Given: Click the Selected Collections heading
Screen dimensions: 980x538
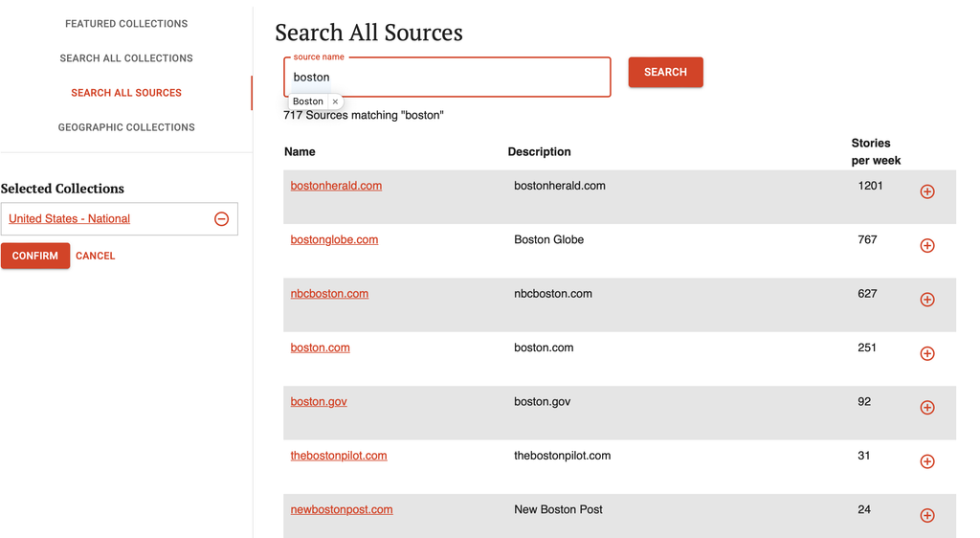Looking at the screenshot, I should 62,189.
